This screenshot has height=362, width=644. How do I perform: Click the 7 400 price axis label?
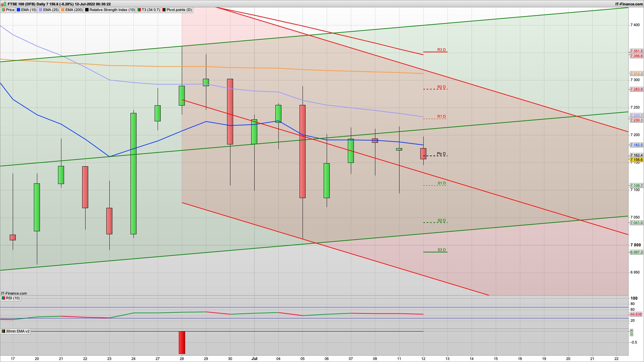click(x=635, y=25)
